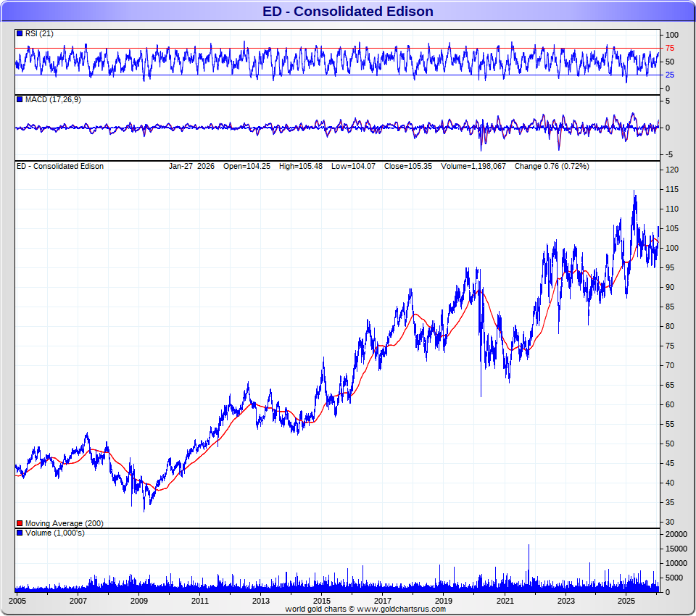
Task: Click the RSI axis label 50
Action: click(670, 62)
